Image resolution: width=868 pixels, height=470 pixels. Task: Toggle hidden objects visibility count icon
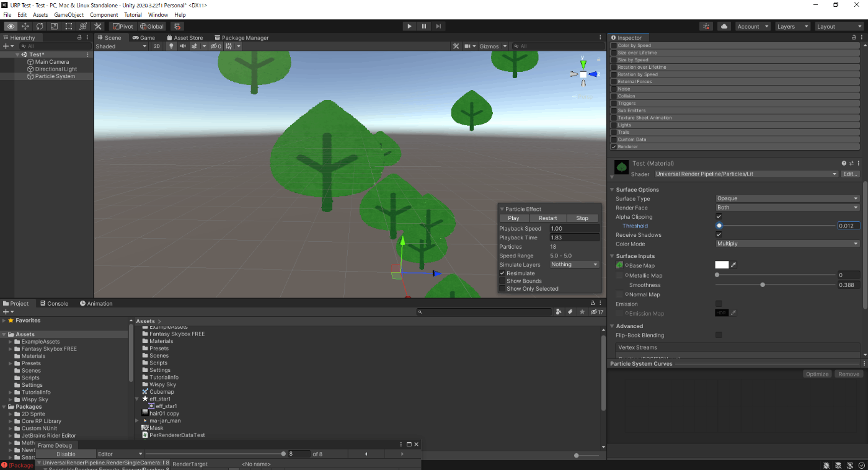[x=215, y=46]
